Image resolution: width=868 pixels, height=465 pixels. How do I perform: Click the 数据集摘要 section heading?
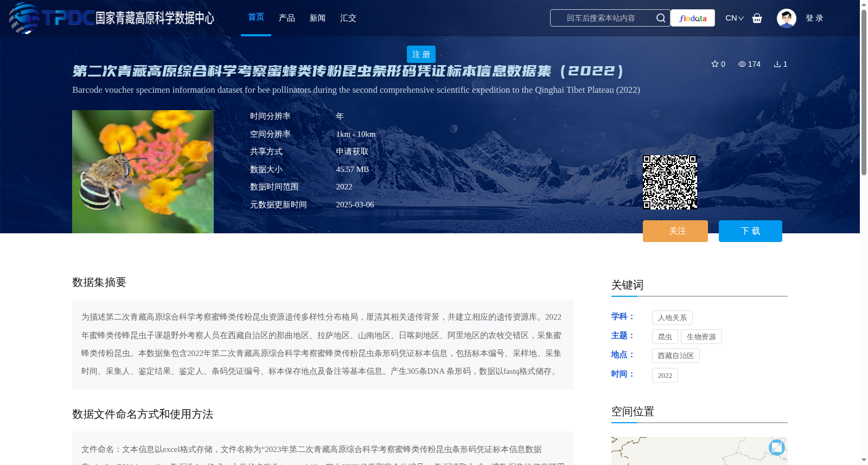coord(99,282)
